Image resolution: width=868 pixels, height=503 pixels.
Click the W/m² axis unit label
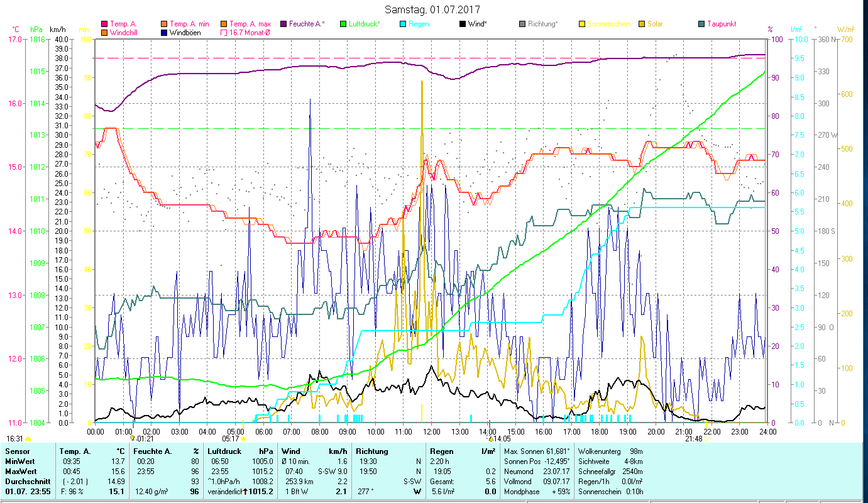point(845,30)
